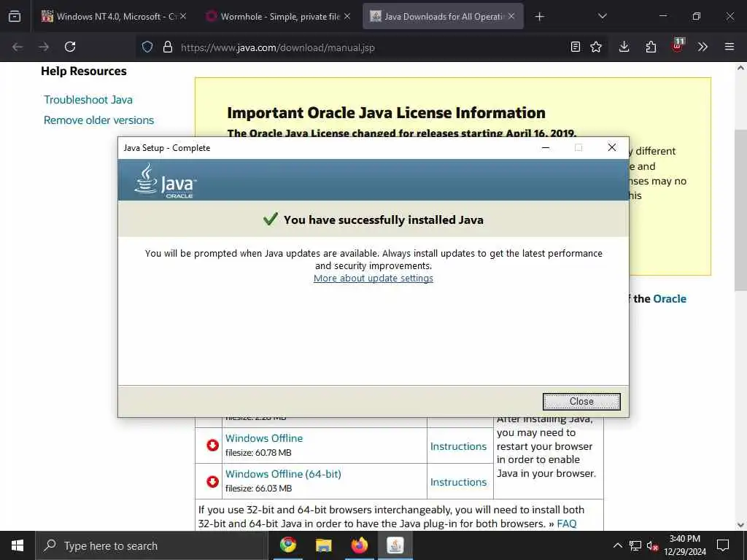Image resolution: width=747 pixels, height=560 pixels.
Task: Click the success green checkmark icon
Action: click(270, 219)
